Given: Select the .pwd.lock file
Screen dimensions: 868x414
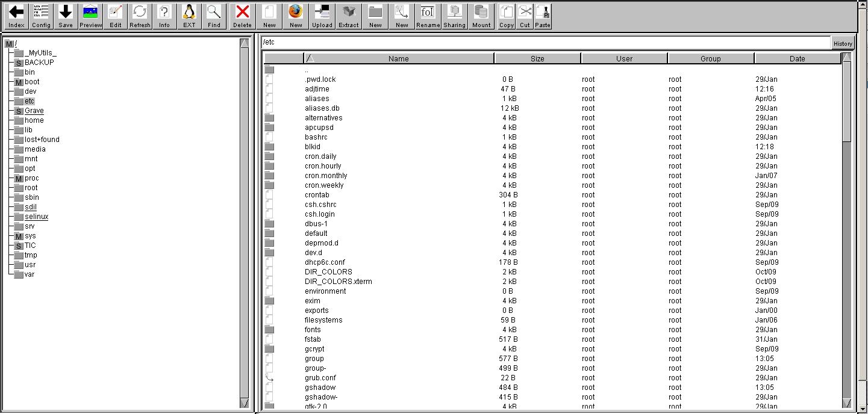Looking at the screenshot, I should (x=552, y=79).
